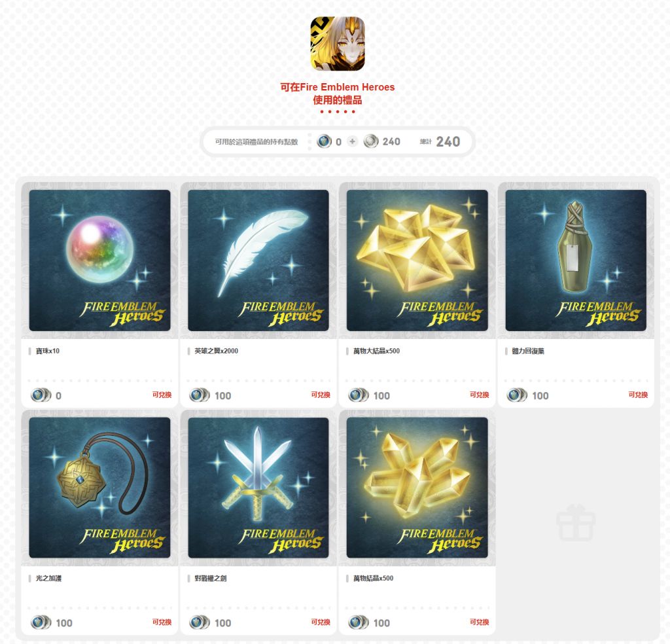Choose the stamina potion bottle reward image

pos(576,260)
